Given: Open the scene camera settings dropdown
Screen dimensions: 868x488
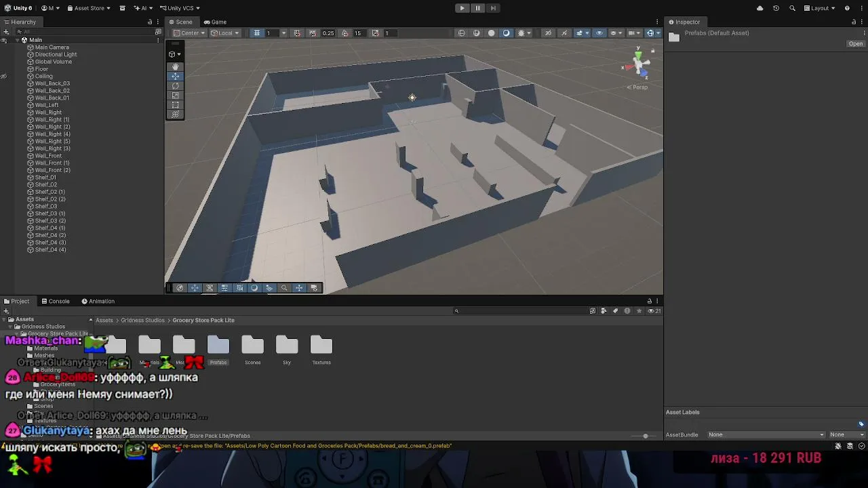Looking at the screenshot, I should click(x=634, y=33).
